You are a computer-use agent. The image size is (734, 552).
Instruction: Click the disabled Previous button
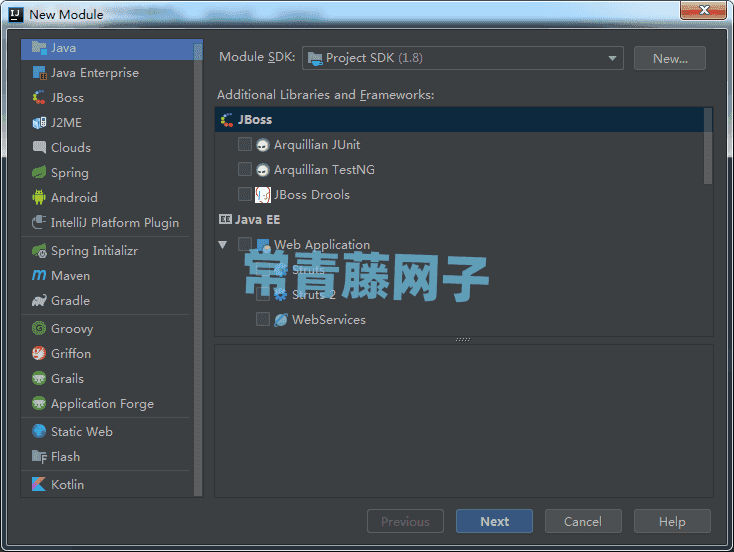[x=405, y=521]
